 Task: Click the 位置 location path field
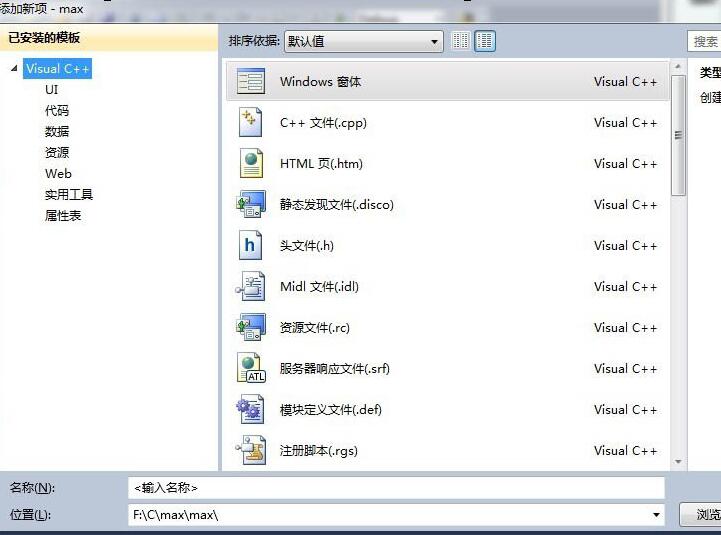tap(396, 514)
